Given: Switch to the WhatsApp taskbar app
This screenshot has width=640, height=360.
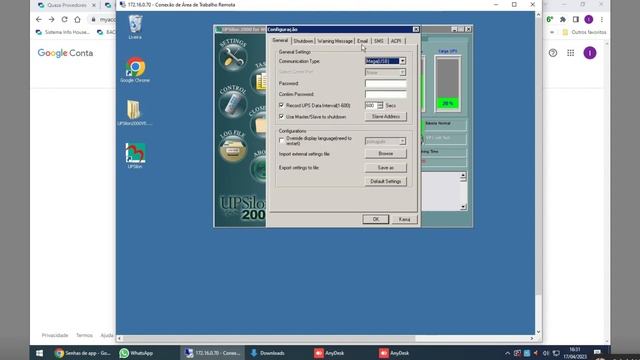Looking at the screenshot, I should coord(136,353).
